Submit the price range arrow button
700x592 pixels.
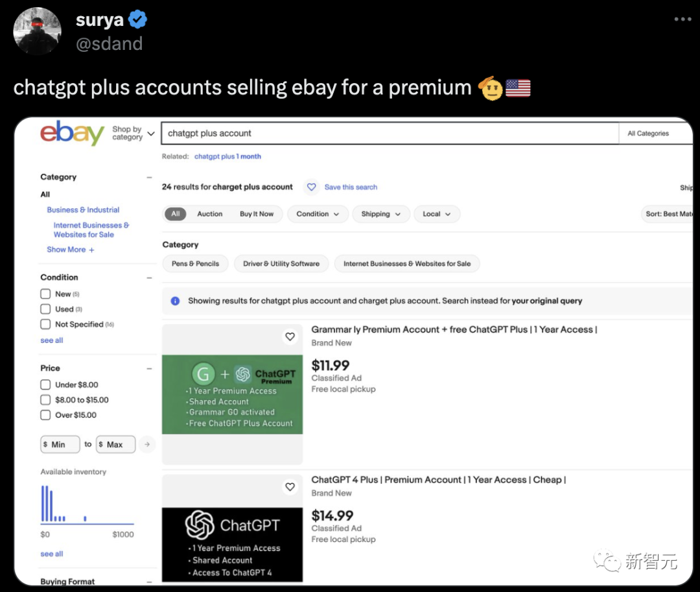pyautogui.click(x=147, y=444)
